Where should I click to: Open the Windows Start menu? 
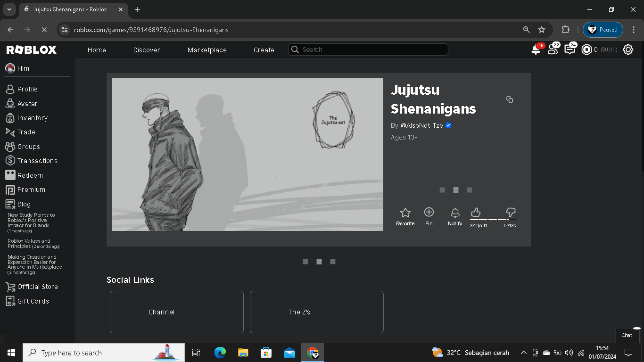pos(11,353)
